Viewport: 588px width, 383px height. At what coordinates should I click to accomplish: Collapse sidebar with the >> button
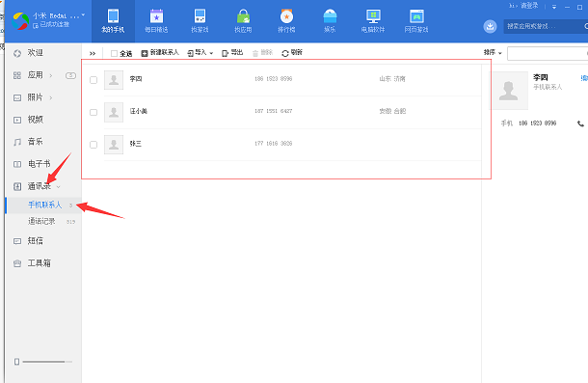pos(93,54)
